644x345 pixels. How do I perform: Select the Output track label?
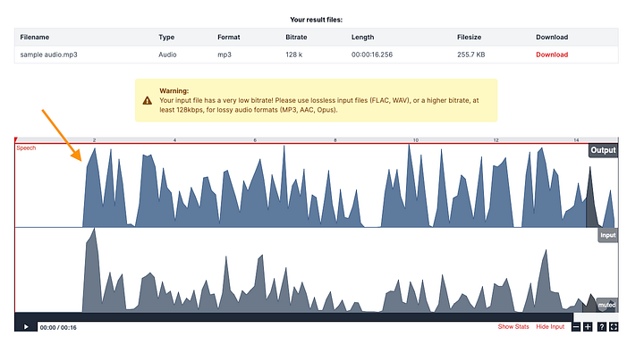pyautogui.click(x=603, y=150)
